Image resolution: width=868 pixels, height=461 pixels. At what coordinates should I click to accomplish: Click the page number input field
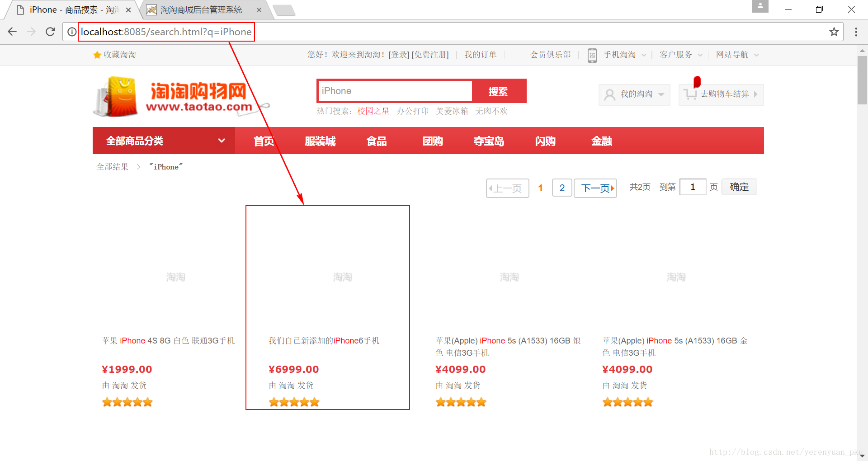693,187
